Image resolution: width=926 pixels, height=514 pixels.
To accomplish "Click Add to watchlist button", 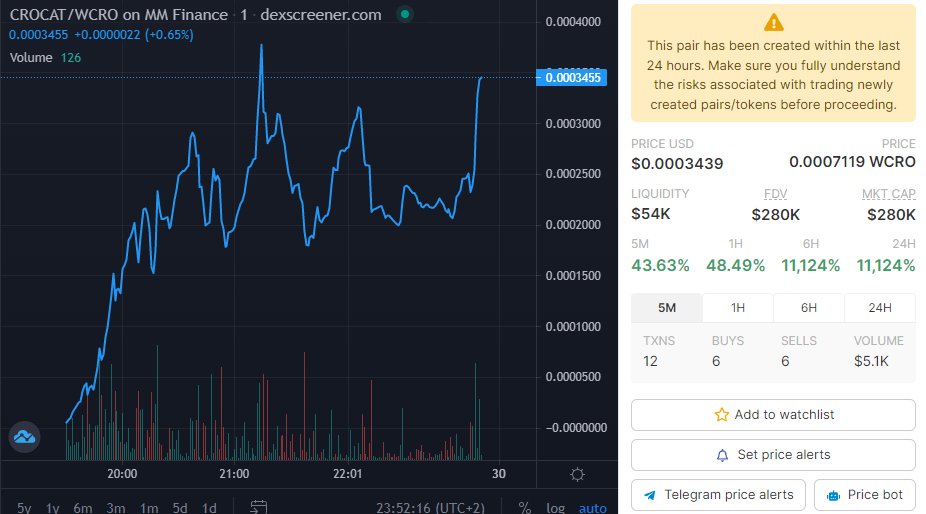I will [x=773, y=415].
